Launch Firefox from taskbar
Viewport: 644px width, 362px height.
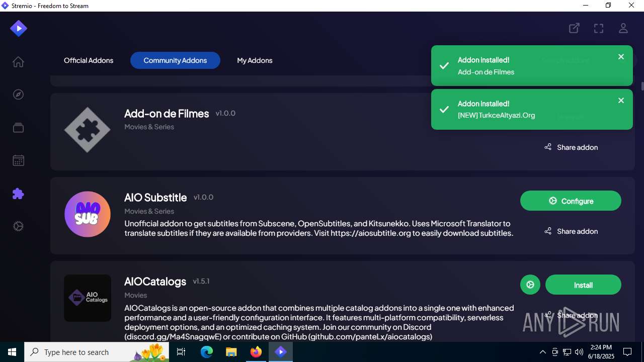point(256,352)
